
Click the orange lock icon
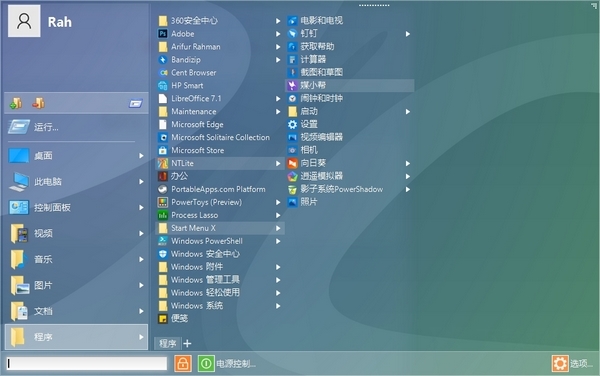pyautogui.click(x=183, y=363)
